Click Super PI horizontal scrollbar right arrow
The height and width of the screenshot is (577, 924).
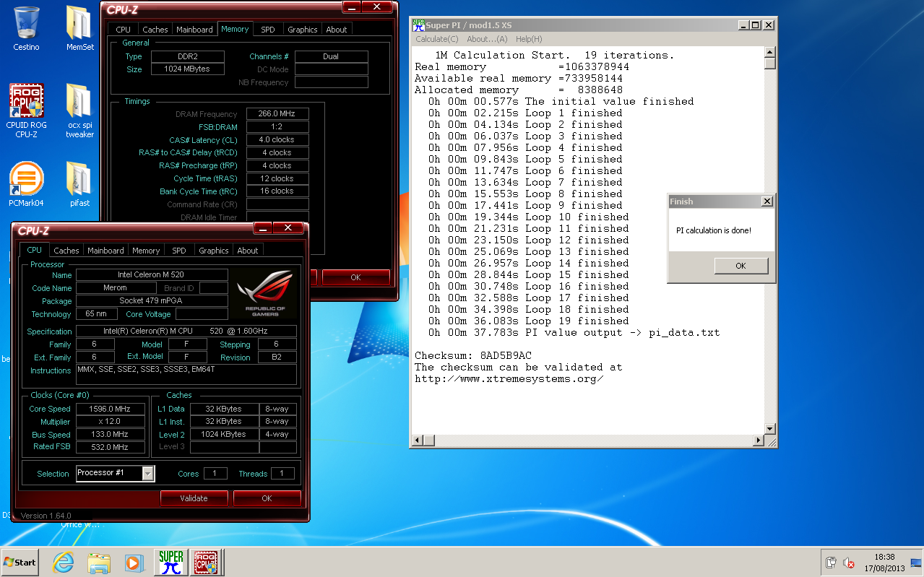coord(759,441)
